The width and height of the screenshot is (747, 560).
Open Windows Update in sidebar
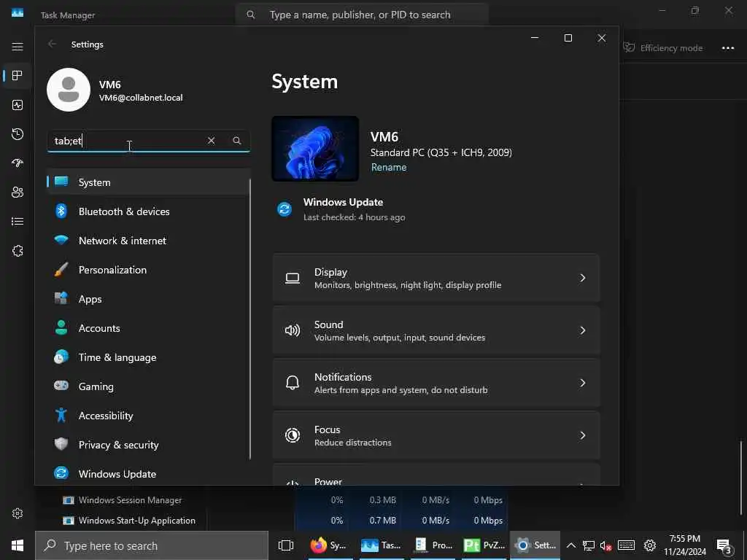tap(148, 474)
